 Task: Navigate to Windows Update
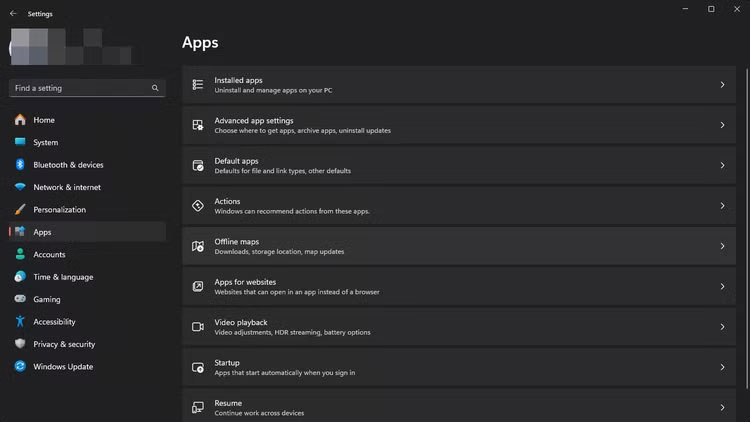coord(63,367)
